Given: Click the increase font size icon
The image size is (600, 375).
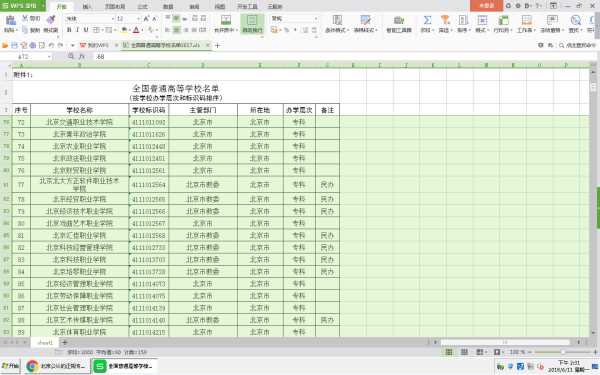Looking at the screenshot, I should click(x=146, y=19).
